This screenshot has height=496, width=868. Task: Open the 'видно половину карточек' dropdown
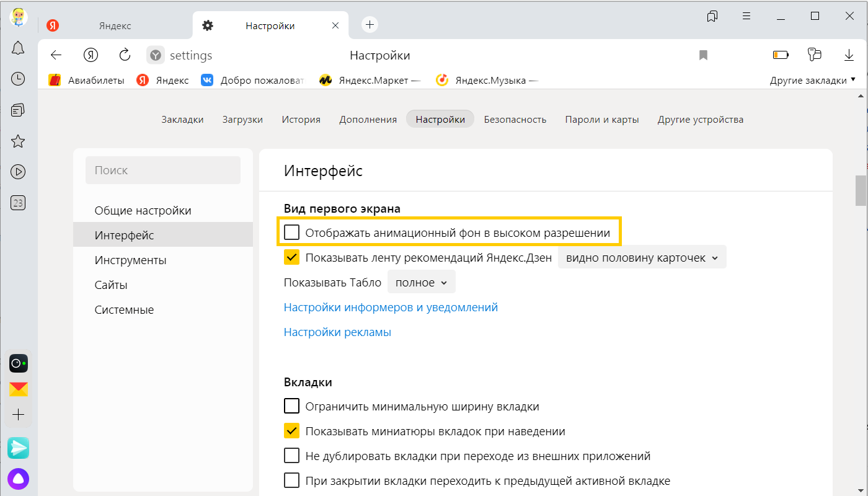(x=642, y=257)
